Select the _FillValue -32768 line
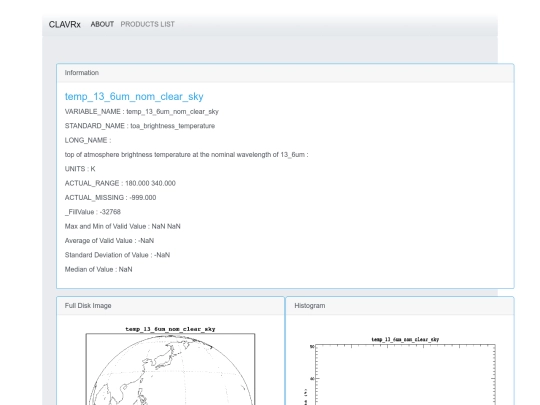The height and width of the screenshot is (405, 540). 93,212
